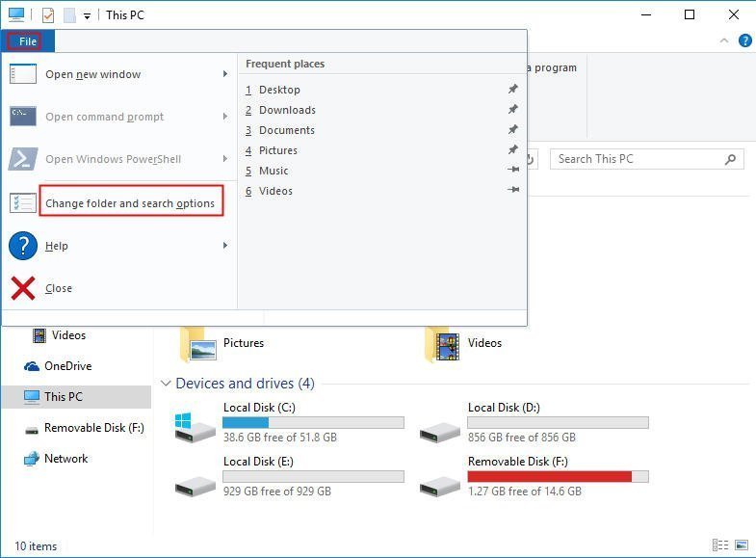The width and height of the screenshot is (756, 558).
Task: Open Customize Quick Access Toolbar dropdown
Action: click(x=87, y=16)
